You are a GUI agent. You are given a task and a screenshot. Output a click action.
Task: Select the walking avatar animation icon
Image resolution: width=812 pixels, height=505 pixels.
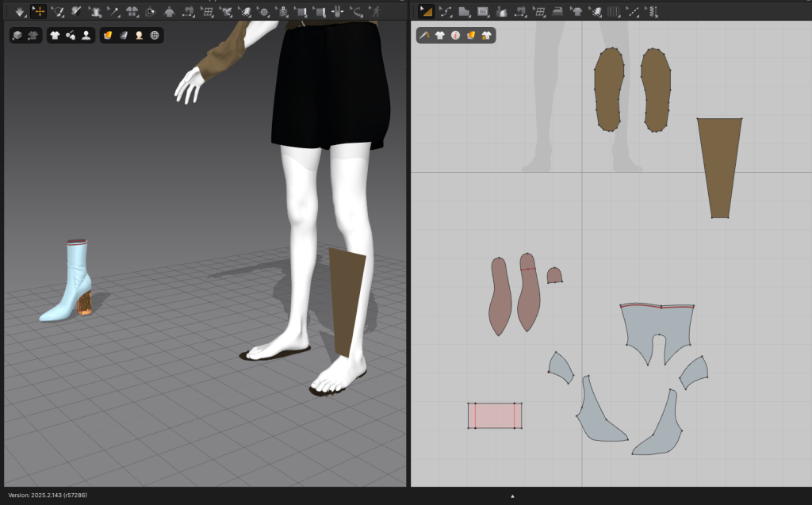pyautogui.click(x=376, y=12)
